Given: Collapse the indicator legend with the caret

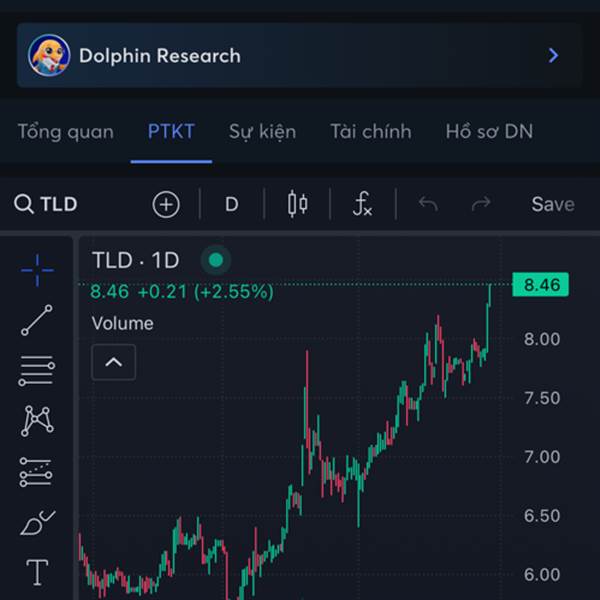Looking at the screenshot, I should tap(114, 362).
